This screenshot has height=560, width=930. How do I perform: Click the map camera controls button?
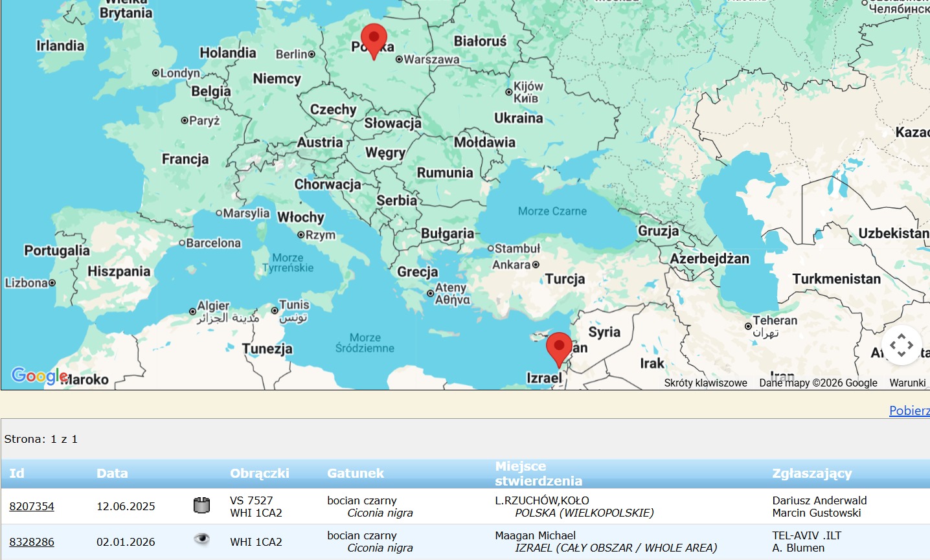[901, 346]
